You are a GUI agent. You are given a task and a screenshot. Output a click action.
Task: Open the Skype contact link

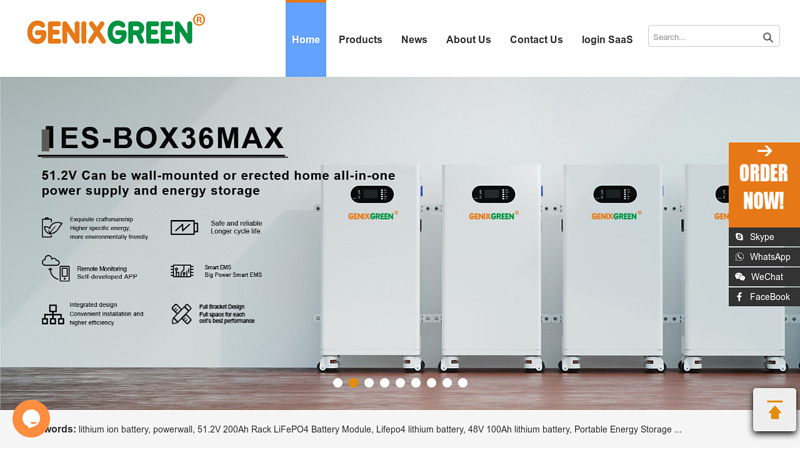(764, 237)
